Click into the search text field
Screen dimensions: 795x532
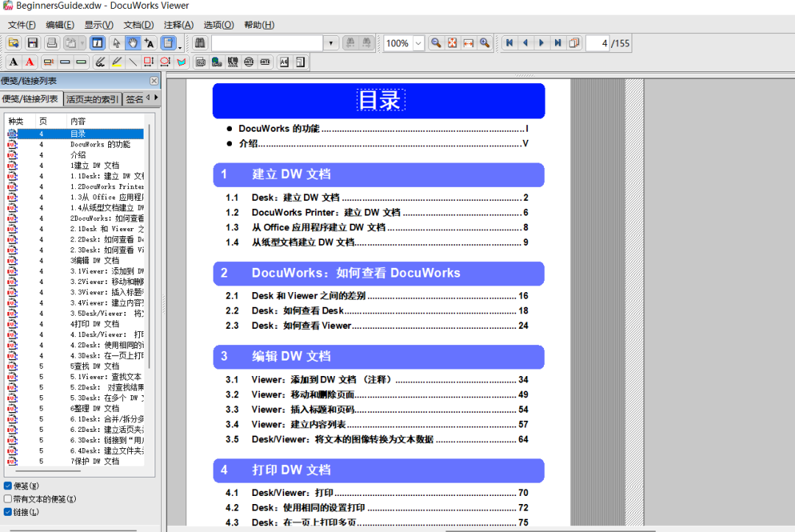coord(267,43)
